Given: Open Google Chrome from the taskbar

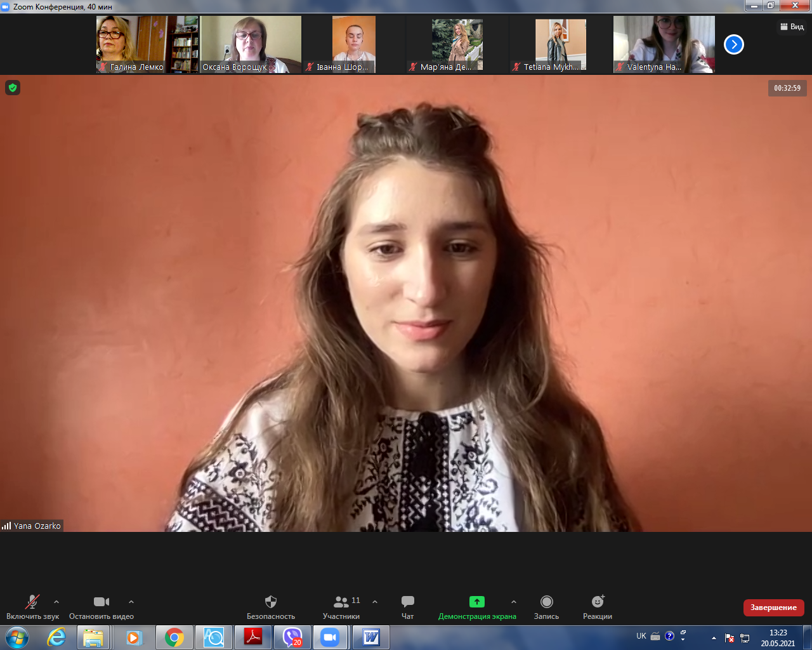Looking at the screenshot, I should click(174, 637).
